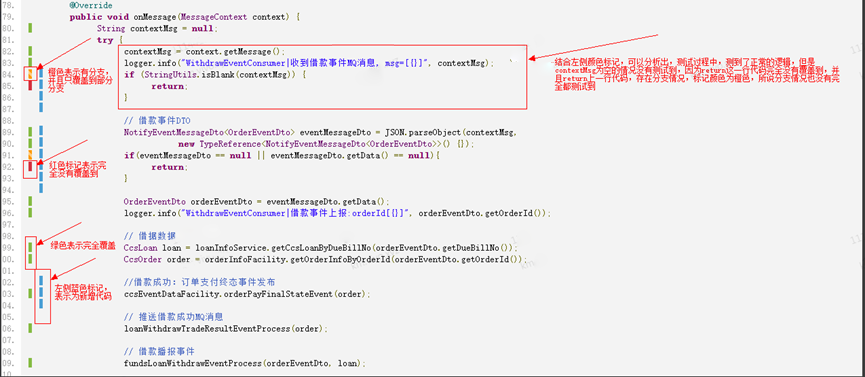Screen dimensions: 865x377
Task: Click line number 01 in the gutter
Action: (x=8, y=271)
